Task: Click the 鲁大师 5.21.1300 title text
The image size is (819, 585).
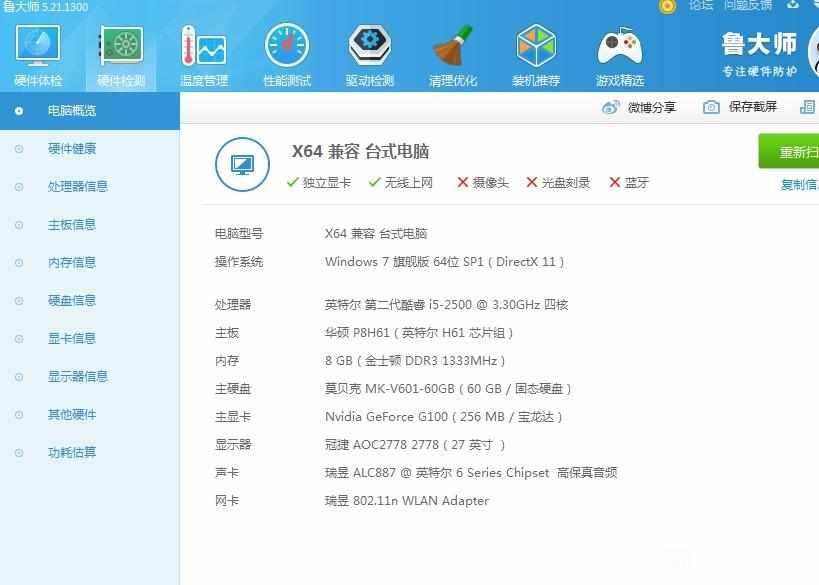Action: [45, 7]
